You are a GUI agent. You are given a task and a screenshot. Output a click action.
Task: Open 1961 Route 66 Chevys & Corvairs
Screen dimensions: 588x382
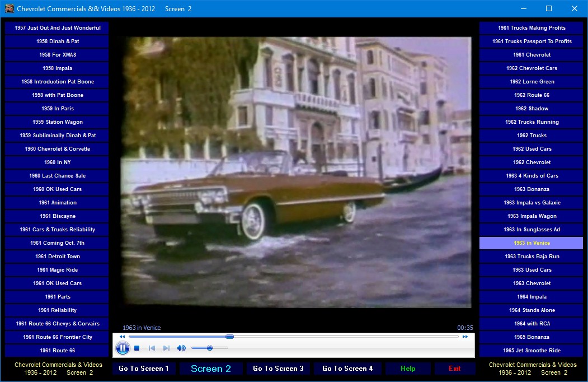tap(58, 324)
